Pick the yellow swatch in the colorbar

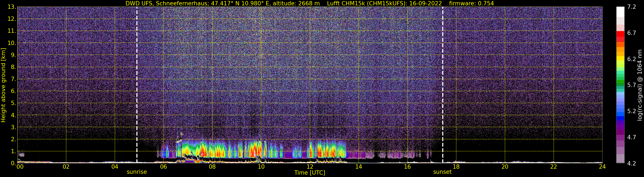pos(620,58)
